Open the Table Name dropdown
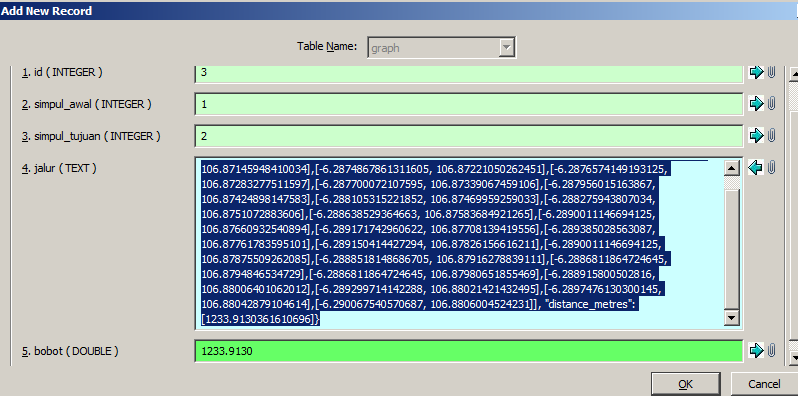 pos(506,48)
